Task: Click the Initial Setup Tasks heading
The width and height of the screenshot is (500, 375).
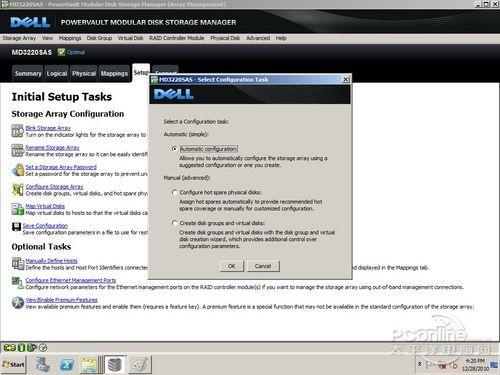Action: (62, 97)
